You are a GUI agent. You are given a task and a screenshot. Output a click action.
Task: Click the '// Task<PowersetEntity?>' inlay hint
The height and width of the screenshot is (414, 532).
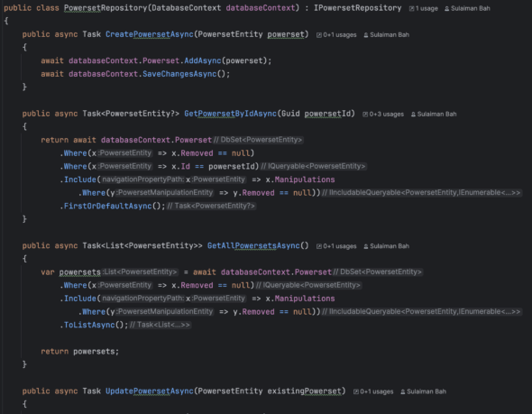211,206
